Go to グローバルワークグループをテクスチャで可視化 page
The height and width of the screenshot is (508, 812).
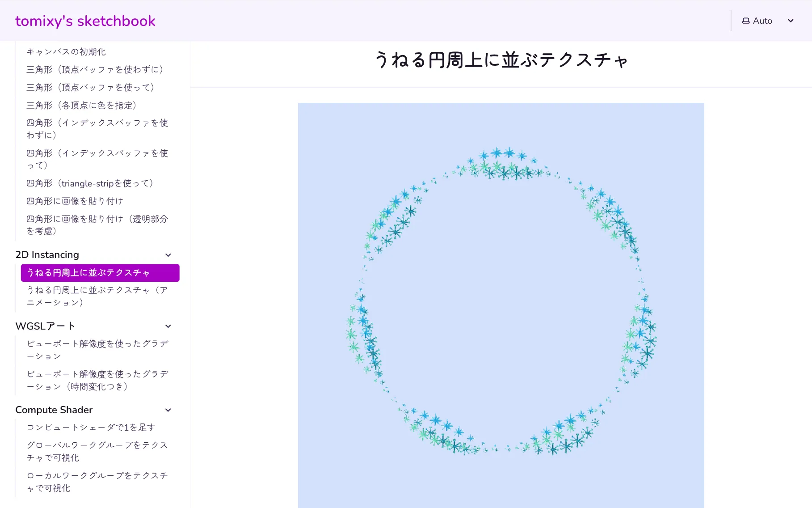pyautogui.click(x=97, y=451)
